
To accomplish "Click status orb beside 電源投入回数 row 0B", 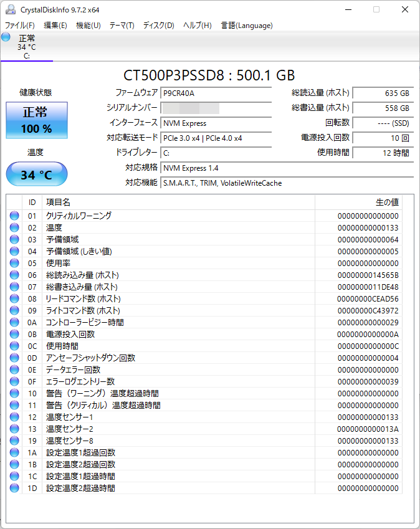I will (x=14, y=334).
